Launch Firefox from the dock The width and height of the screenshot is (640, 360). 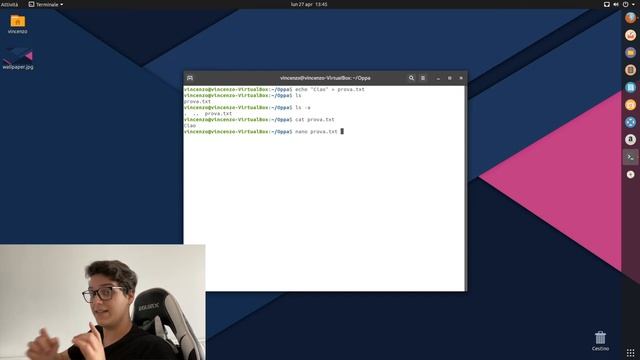631,18
